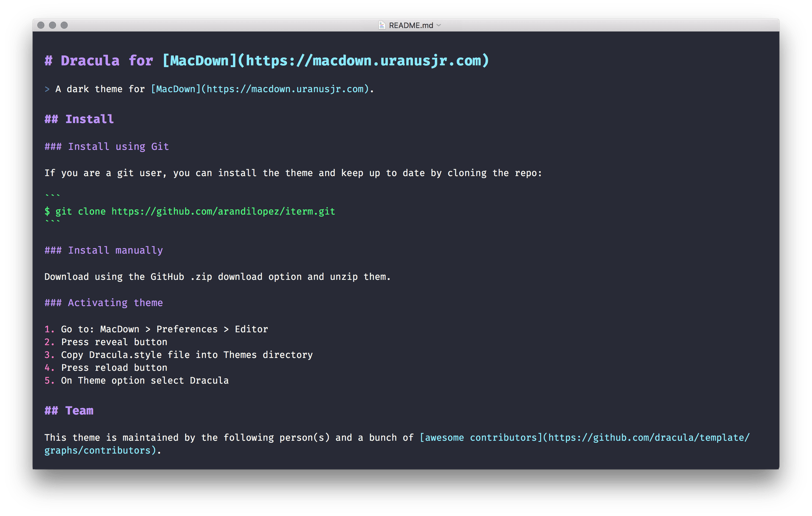Image resolution: width=812 pixels, height=516 pixels.
Task: Click the MacDown link in the blockquote line
Action: 260,89
